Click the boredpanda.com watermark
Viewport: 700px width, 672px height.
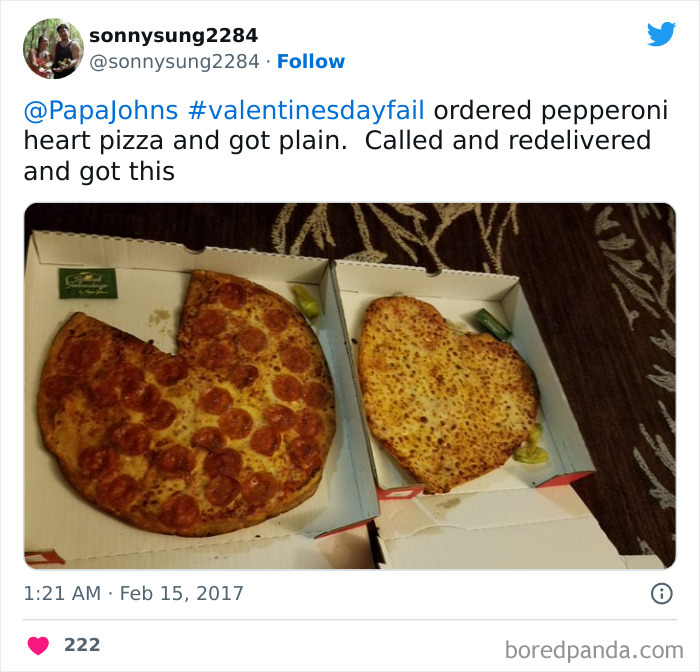[594, 650]
